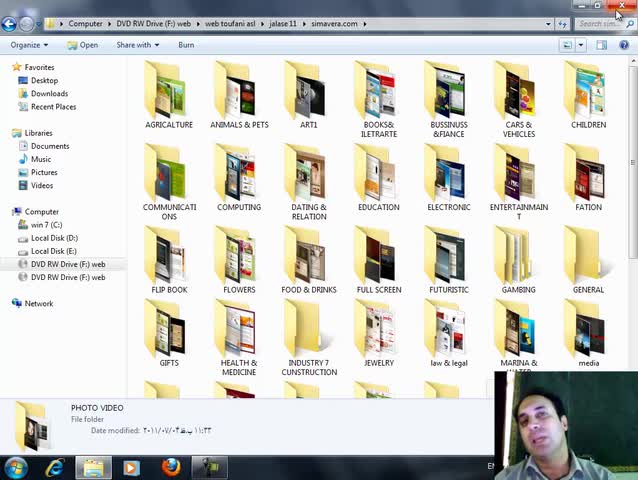
Task: Select the ART1 folder icon
Action: coord(309,90)
